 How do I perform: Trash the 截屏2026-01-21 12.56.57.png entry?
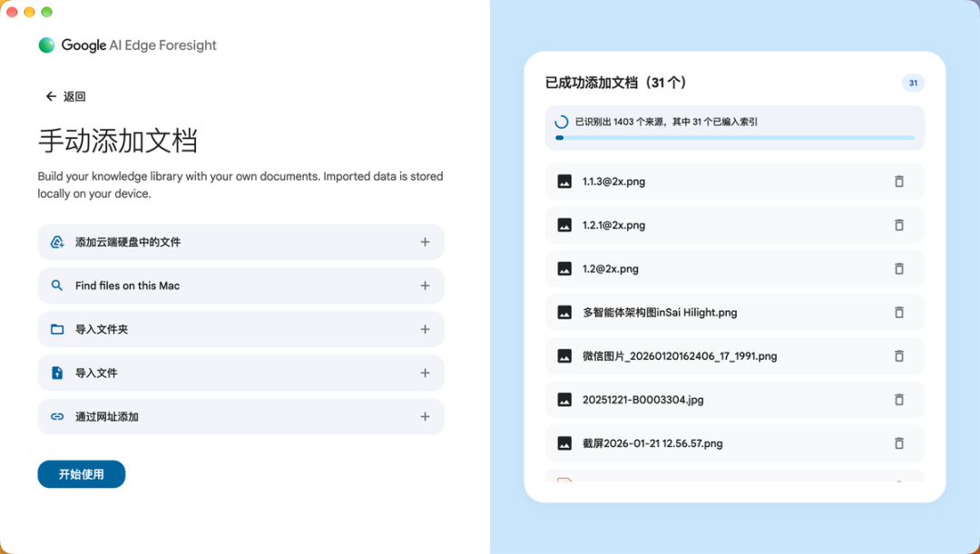tap(898, 443)
